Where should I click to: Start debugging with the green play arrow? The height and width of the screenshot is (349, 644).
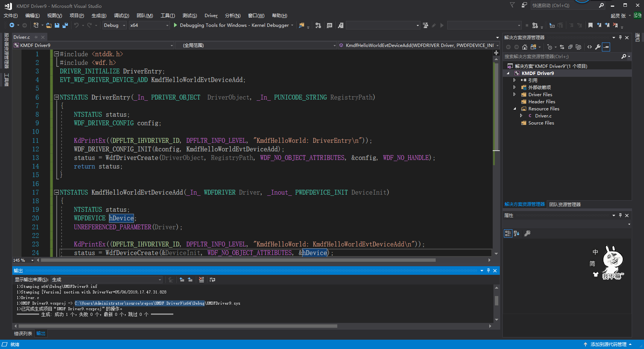[175, 25]
